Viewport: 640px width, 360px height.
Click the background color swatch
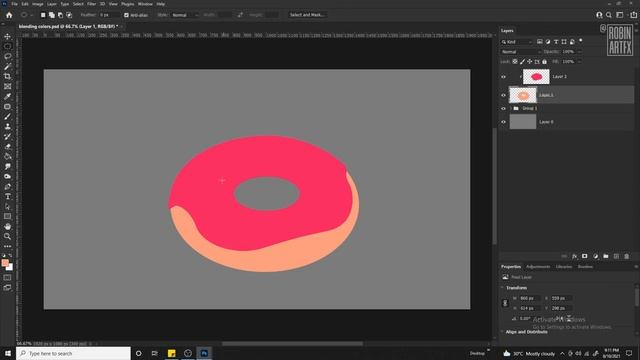click(x=10, y=268)
